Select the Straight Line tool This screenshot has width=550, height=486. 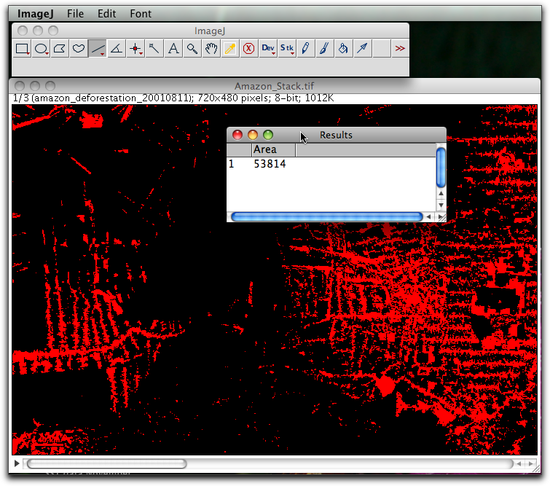[98, 48]
